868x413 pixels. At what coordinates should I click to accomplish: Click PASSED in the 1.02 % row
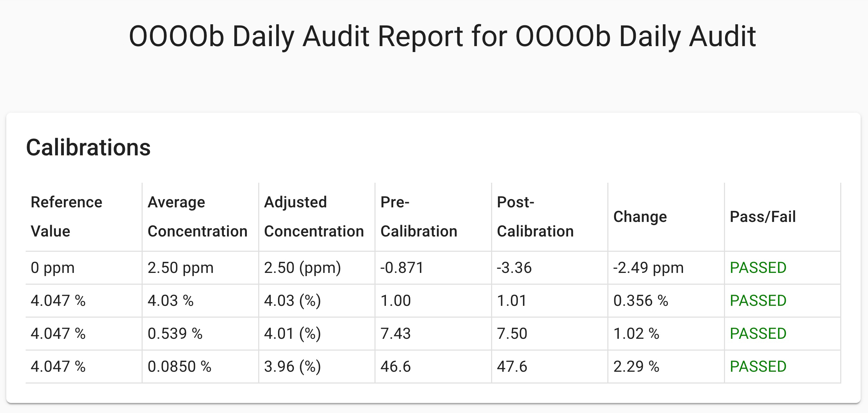click(758, 334)
